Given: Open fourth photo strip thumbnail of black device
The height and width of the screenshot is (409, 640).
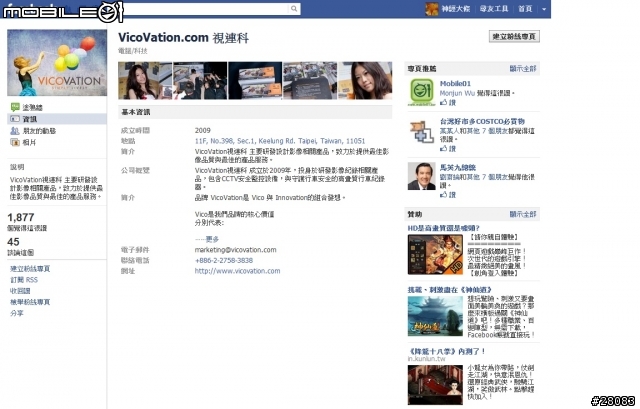Looking at the screenshot, I should pyautogui.click(x=310, y=80).
